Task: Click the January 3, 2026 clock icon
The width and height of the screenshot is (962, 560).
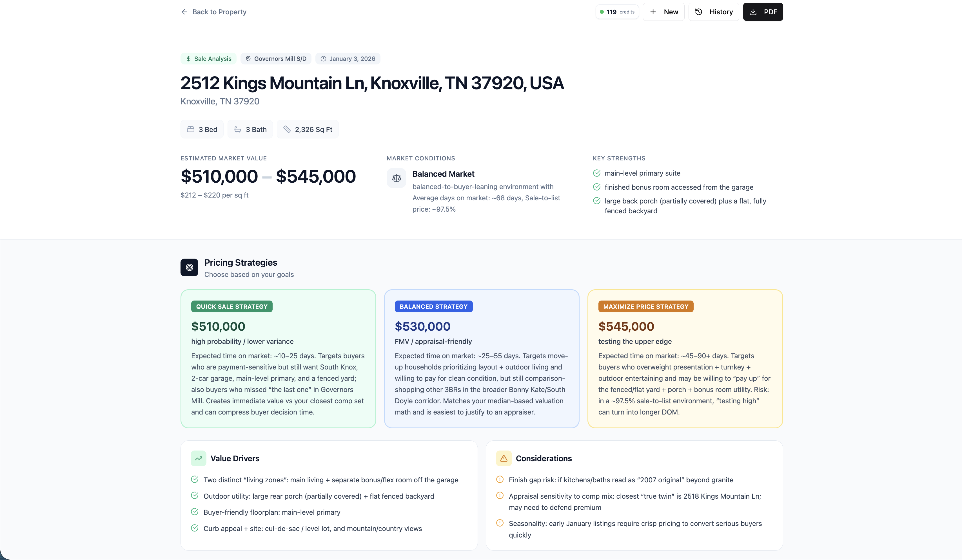Action: pyautogui.click(x=323, y=59)
